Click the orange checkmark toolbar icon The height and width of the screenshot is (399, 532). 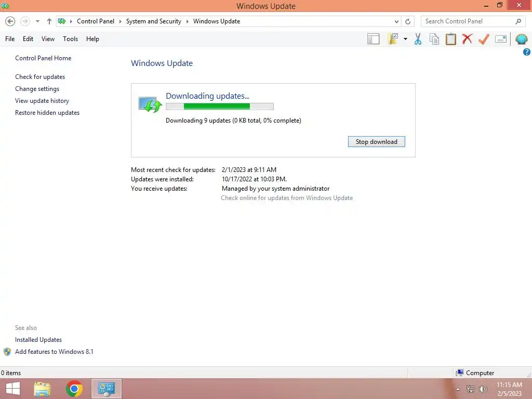pyautogui.click(x=484, y=39)
